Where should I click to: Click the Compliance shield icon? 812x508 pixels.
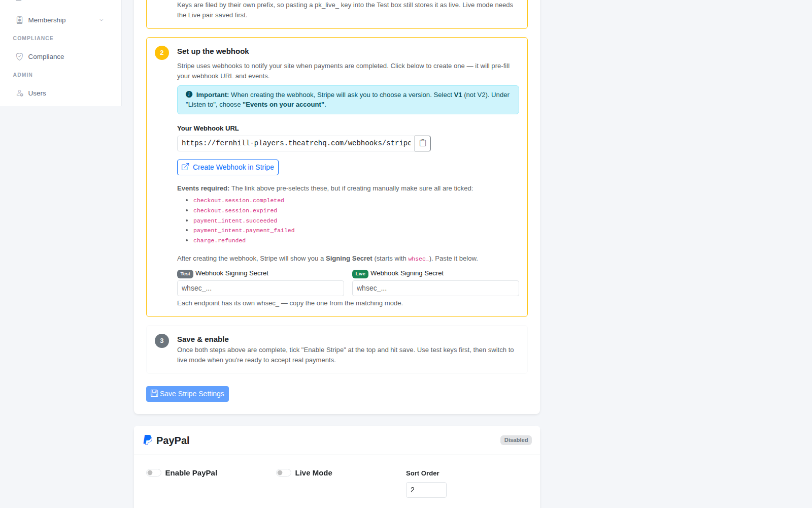20,57
